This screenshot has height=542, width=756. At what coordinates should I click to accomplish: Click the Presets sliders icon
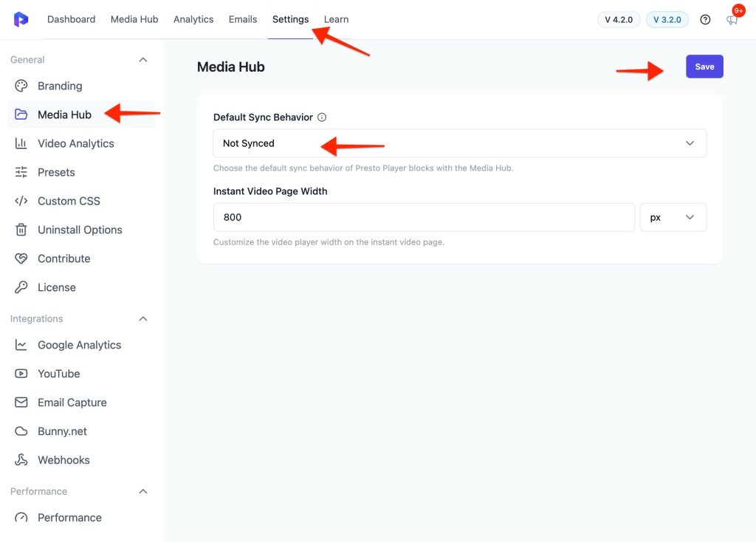click(x=21, y=172)
